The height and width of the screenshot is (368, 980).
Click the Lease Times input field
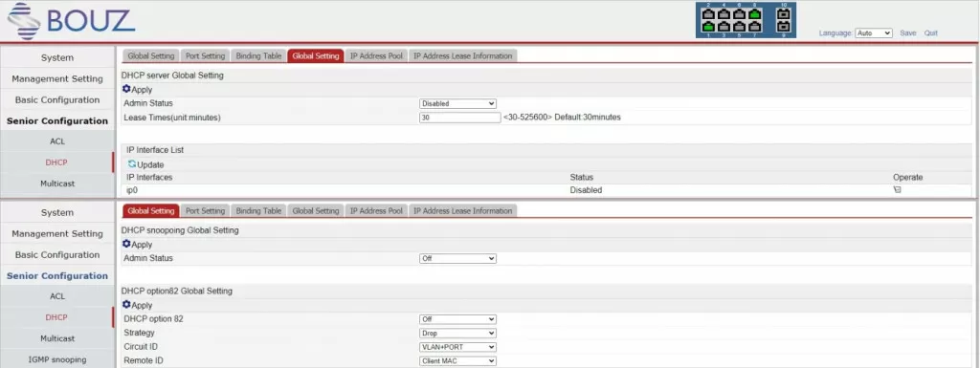pos(460,118)
